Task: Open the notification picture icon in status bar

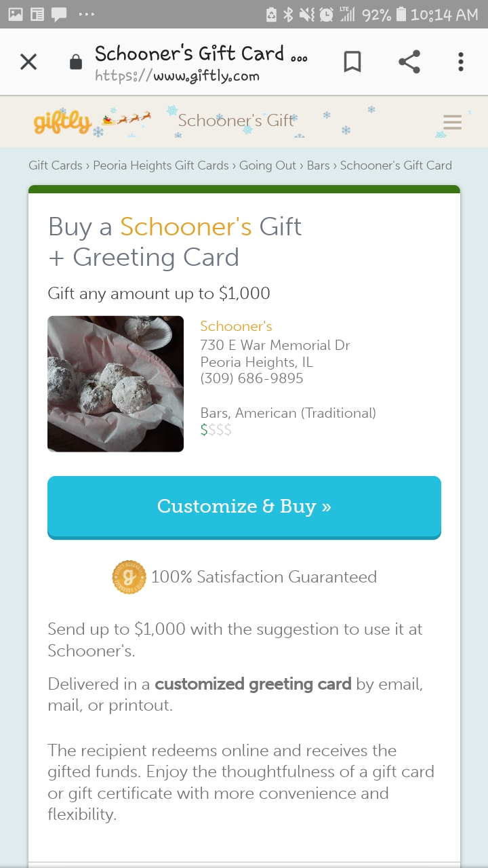Action: tap(16, 14)
